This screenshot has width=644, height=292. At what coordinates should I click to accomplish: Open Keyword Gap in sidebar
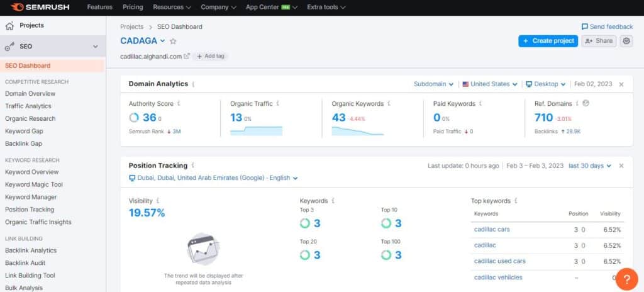click(24, 131)
